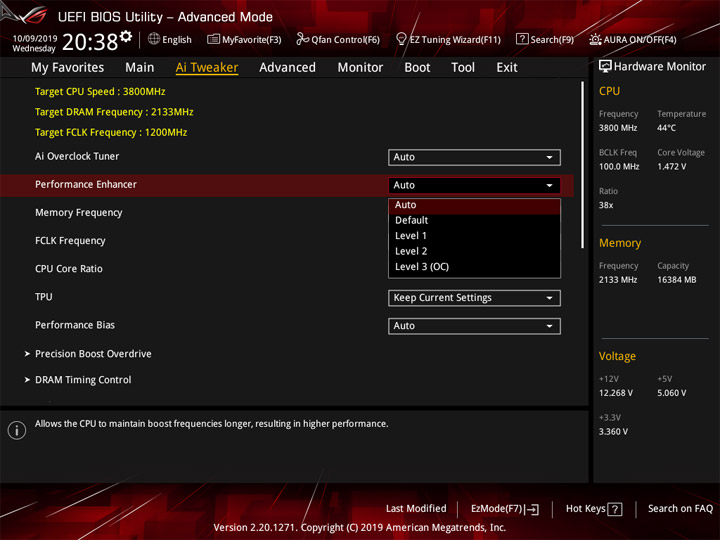Collapse the Performance Enhancer dropdown
This screenshot has width=720, height=540.
pyautogui.click(x=474, y=185)
